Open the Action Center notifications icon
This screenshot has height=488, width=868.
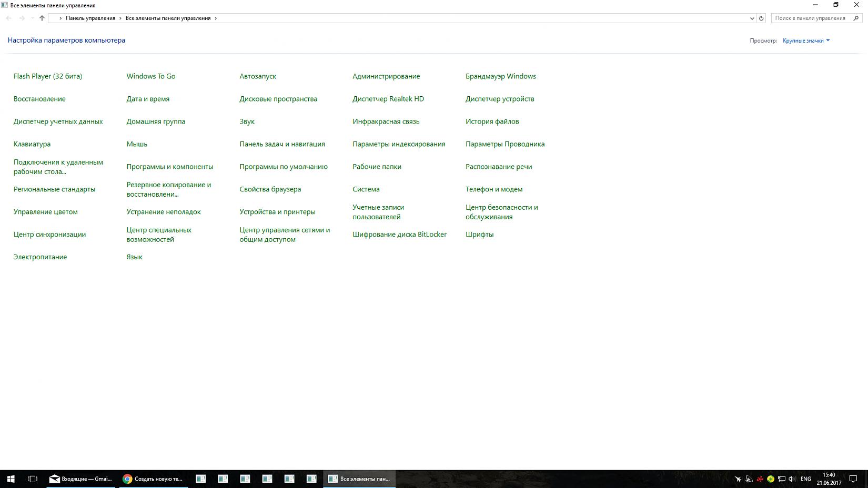(853, 479)
